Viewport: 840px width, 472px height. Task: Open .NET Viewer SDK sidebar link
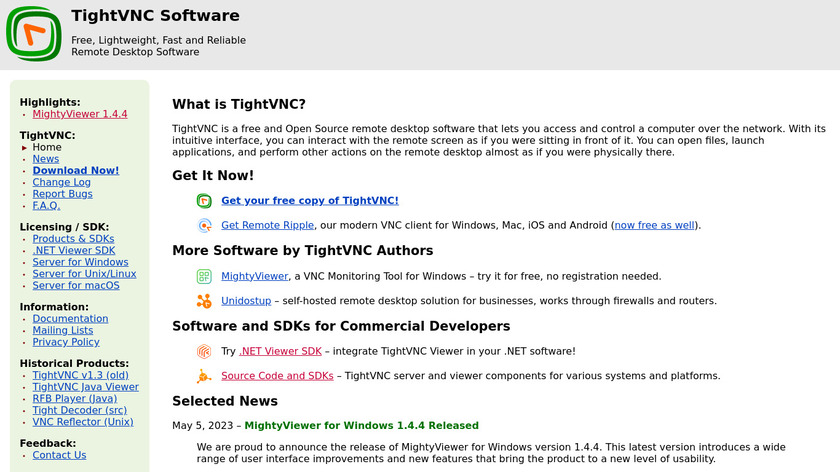click(74, 251)
